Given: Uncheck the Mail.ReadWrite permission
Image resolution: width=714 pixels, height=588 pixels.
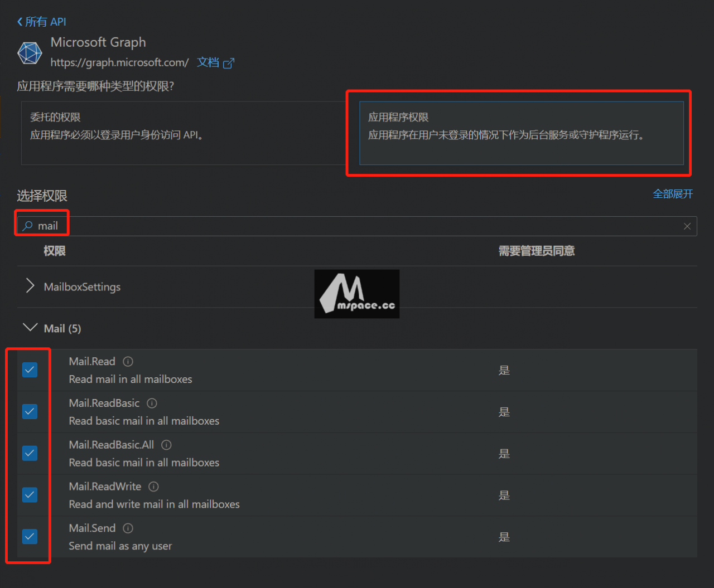Looking at the screenshot, I should point(30,495).
